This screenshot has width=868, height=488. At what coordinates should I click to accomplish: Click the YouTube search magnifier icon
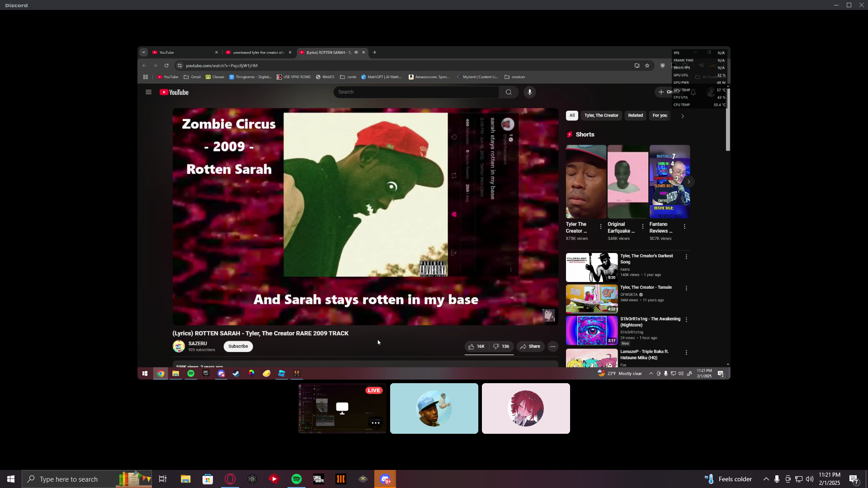509,92
